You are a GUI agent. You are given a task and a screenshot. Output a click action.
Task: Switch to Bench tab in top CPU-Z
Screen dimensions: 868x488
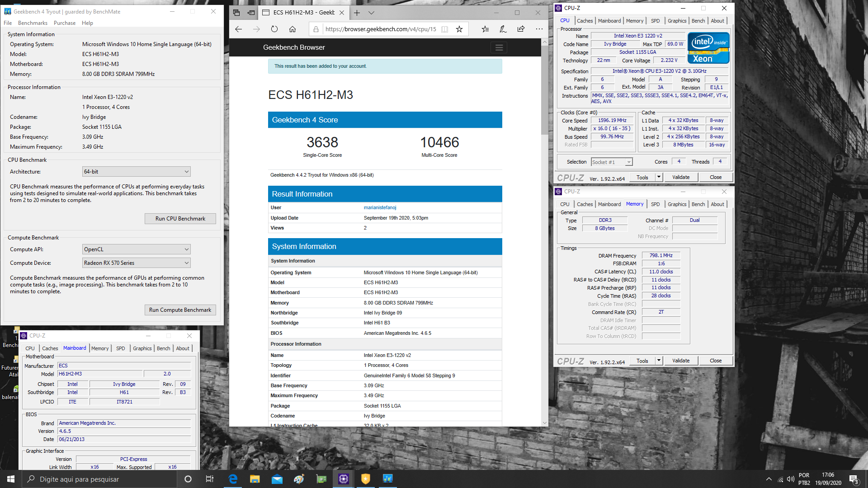click(698, 21)
